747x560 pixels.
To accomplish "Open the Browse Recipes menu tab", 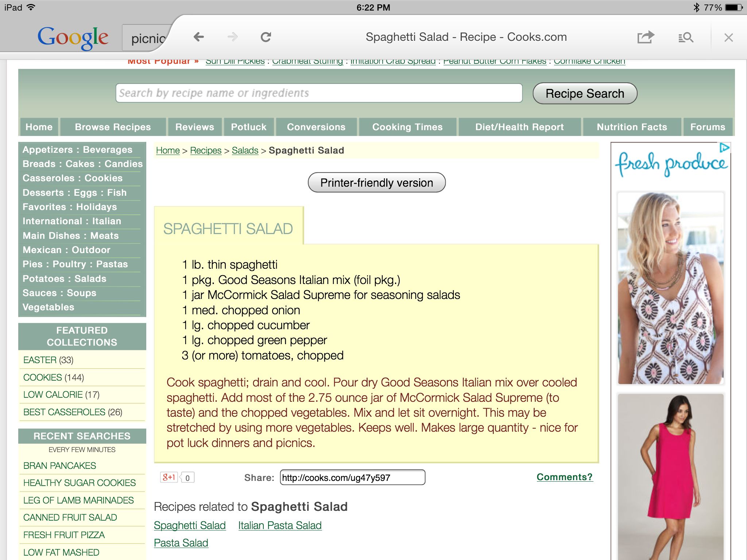I will click(112, 127).
